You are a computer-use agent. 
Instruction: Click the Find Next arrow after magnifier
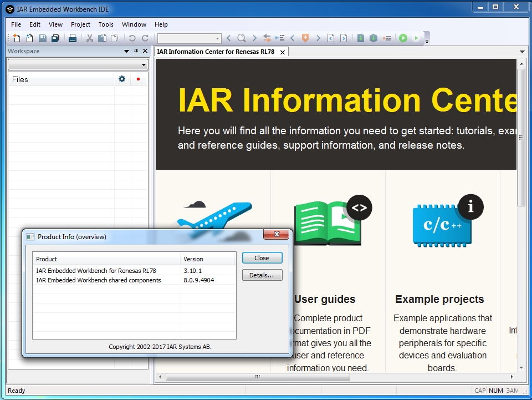click(x=254, y=38)
